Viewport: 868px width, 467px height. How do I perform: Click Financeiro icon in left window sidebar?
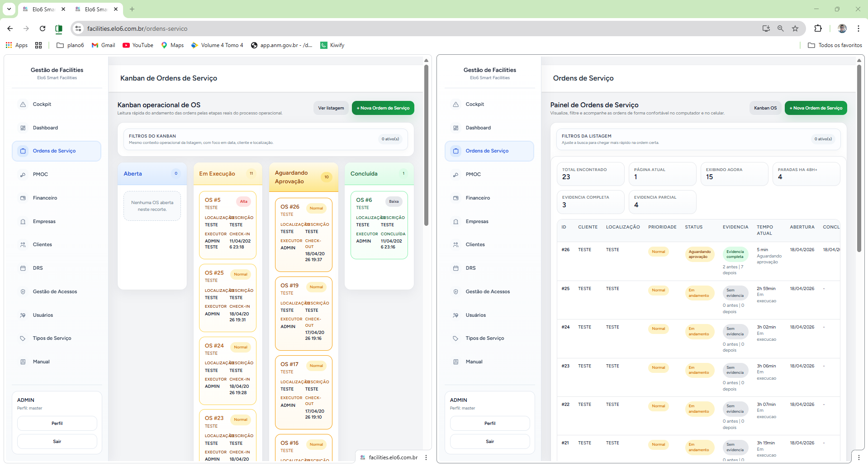click(x=23, y=198)
